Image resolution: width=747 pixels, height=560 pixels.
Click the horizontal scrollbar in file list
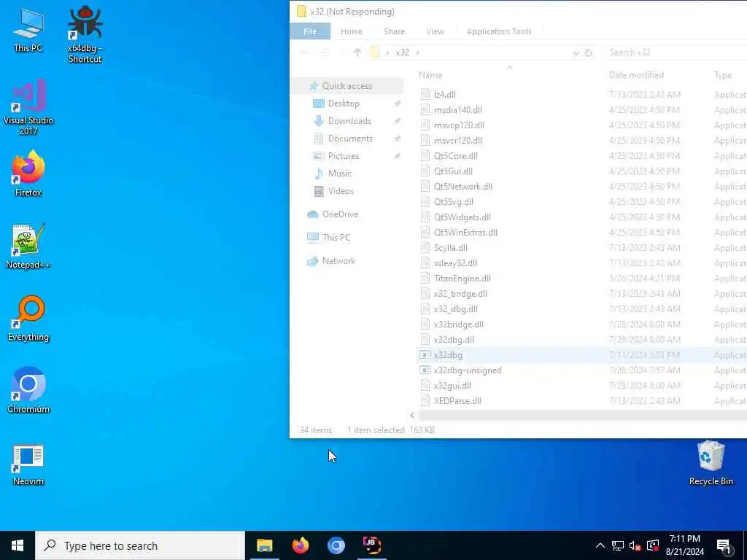581,416
